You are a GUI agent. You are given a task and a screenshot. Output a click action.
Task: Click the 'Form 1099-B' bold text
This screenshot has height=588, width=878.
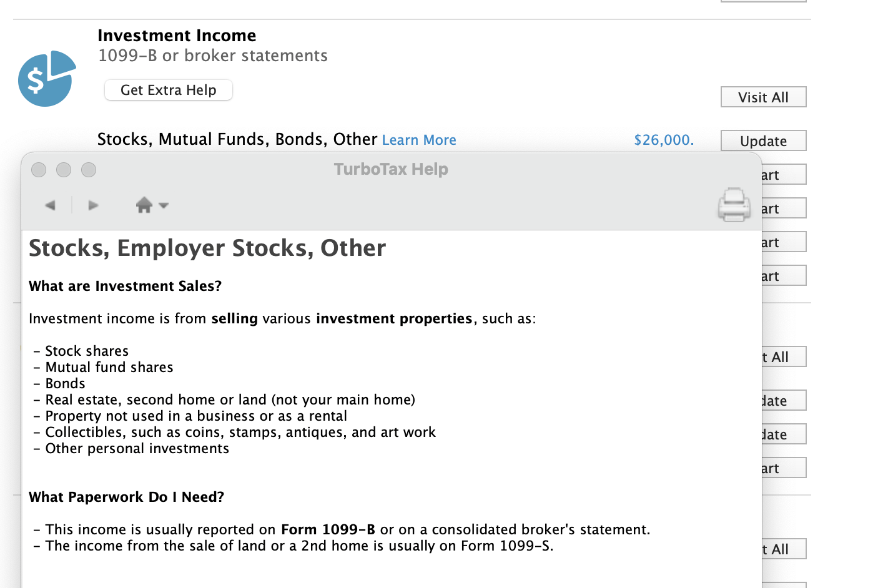coord(328,530)
